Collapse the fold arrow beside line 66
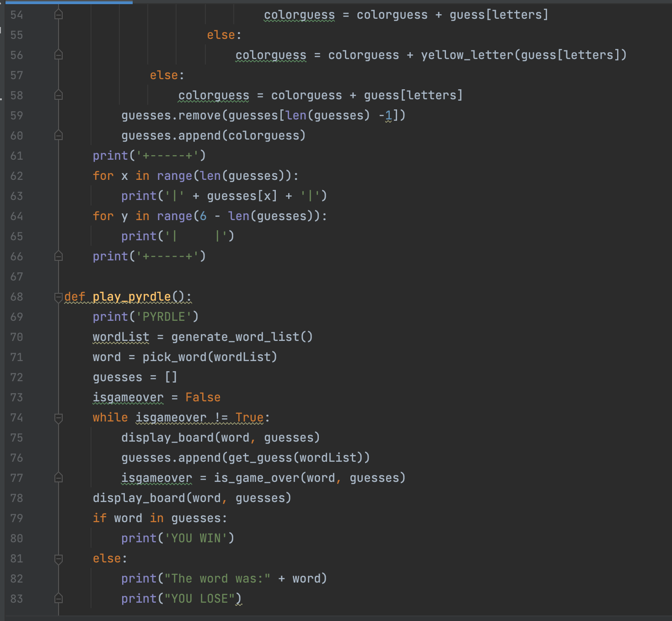 click(x=58, y=256)
